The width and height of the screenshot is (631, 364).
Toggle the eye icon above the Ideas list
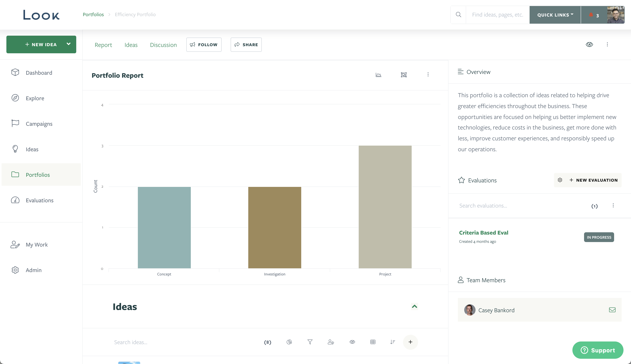(352, 342)
